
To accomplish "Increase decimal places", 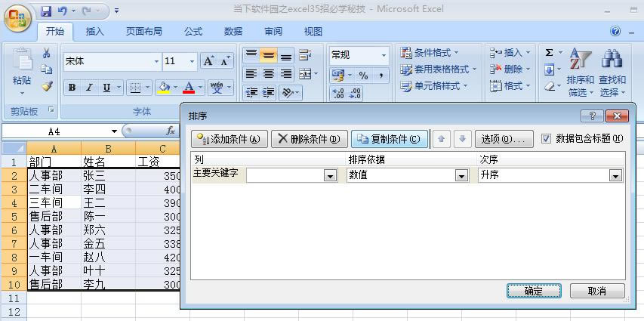I will 338,94.
